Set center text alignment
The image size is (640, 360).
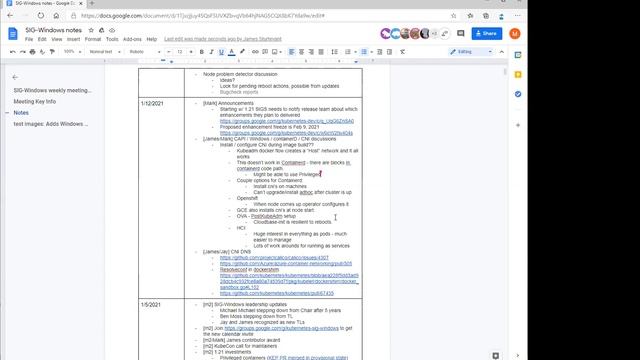pos(301,52)
